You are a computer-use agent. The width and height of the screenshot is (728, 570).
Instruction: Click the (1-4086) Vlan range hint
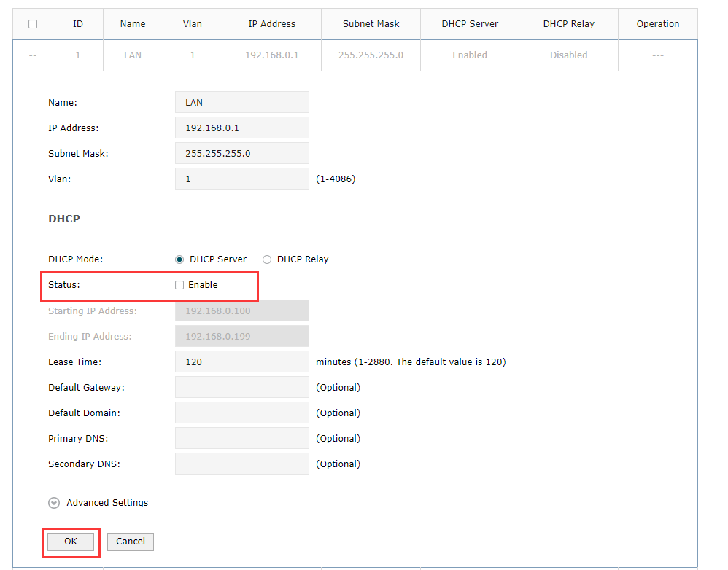coord(336,179)
